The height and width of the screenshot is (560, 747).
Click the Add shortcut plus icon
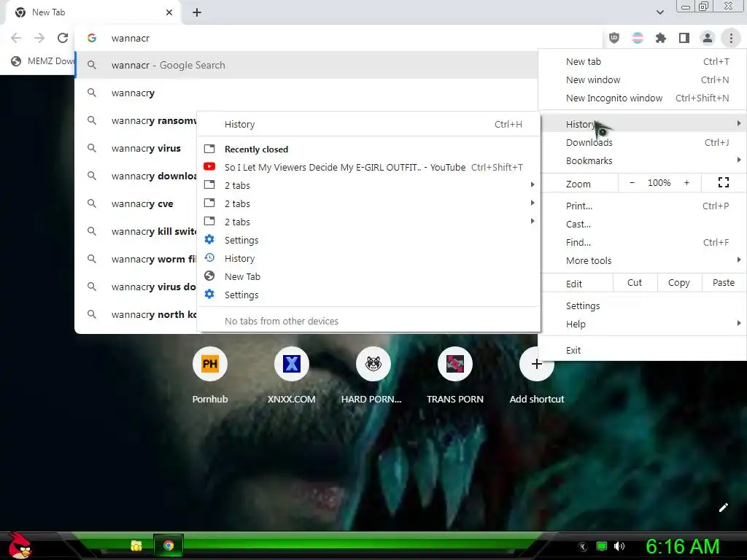tap(536, 364)
